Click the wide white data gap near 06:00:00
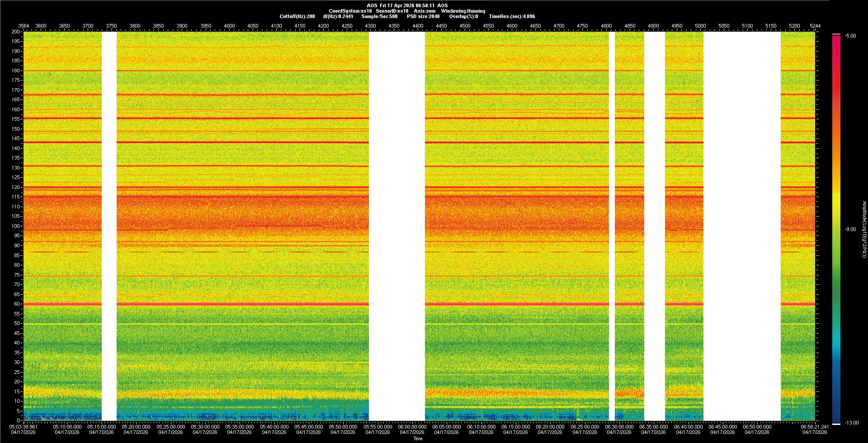This screenshot has height=443, width=868. point(396,226)
